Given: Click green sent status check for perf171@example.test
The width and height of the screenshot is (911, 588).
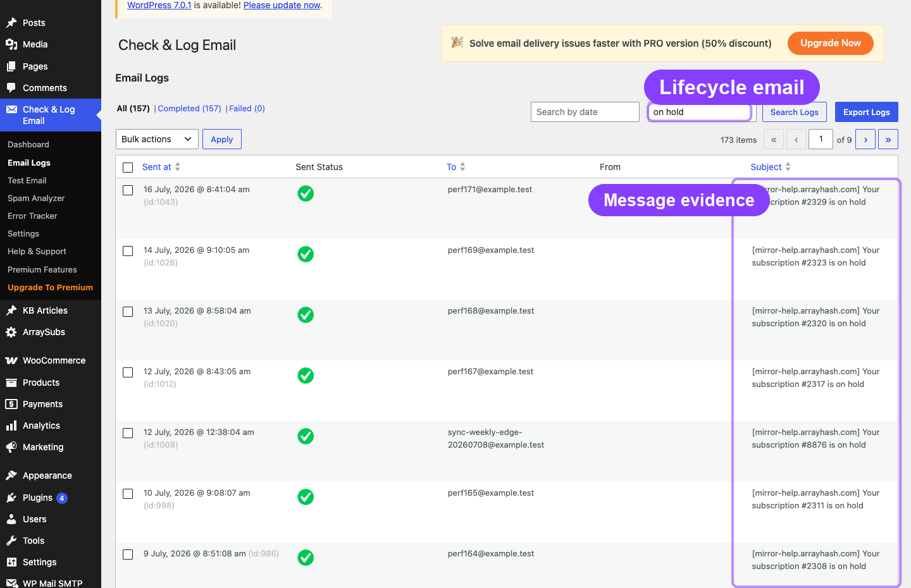Looking at the screenshot, I should click(306, 193).
